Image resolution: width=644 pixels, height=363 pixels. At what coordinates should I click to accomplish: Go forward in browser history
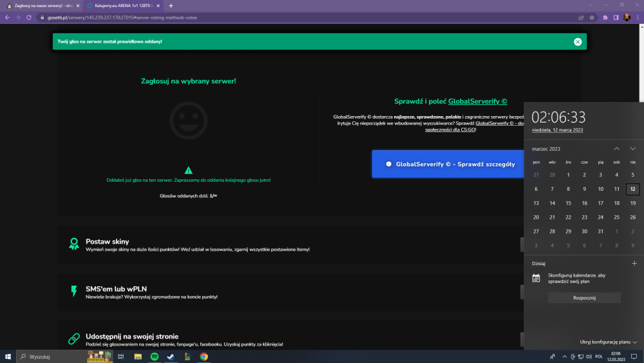pos(17,17)
